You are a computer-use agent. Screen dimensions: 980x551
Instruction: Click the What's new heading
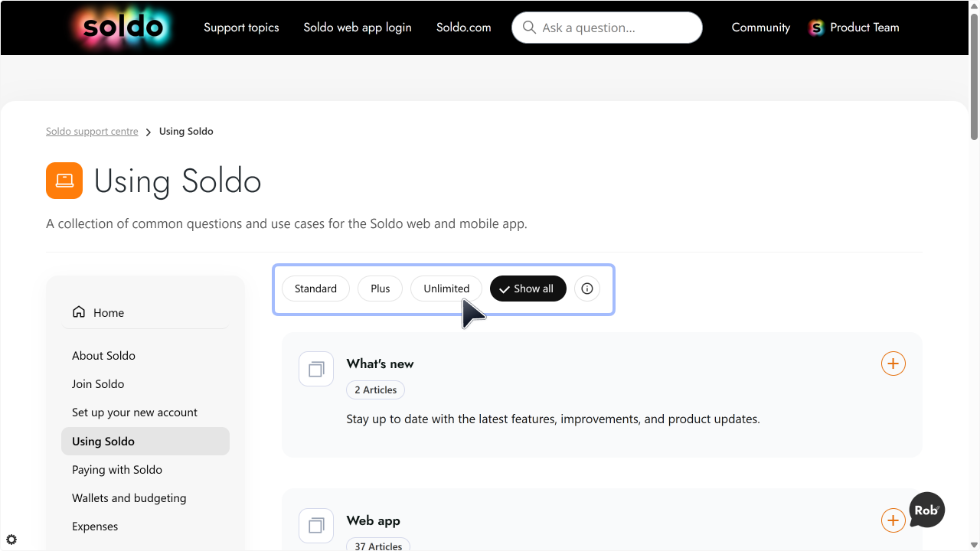[x=380, y=364]
